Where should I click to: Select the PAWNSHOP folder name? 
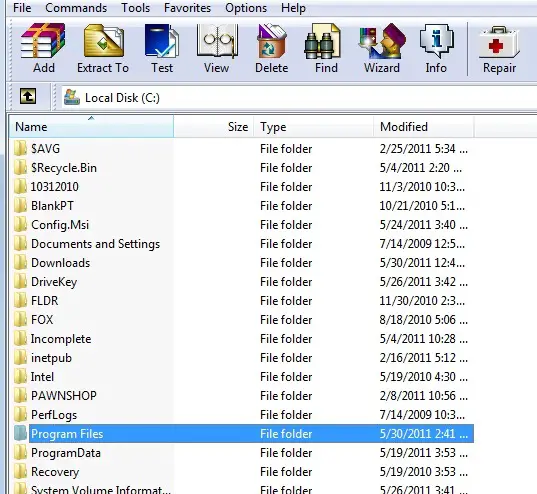coord(64,396)
